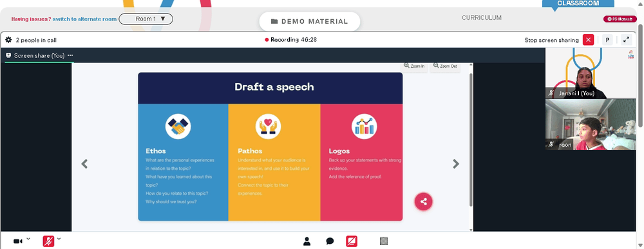Click the PS Moments red badge
Screen dimensions: 644x249
(x=620, y=19)
